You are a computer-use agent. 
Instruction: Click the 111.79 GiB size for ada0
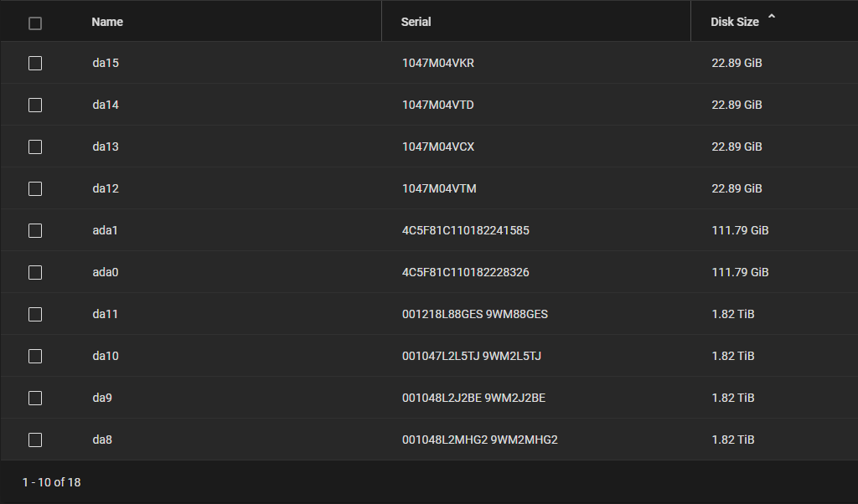pyautogui.click(x=740, y=272)
